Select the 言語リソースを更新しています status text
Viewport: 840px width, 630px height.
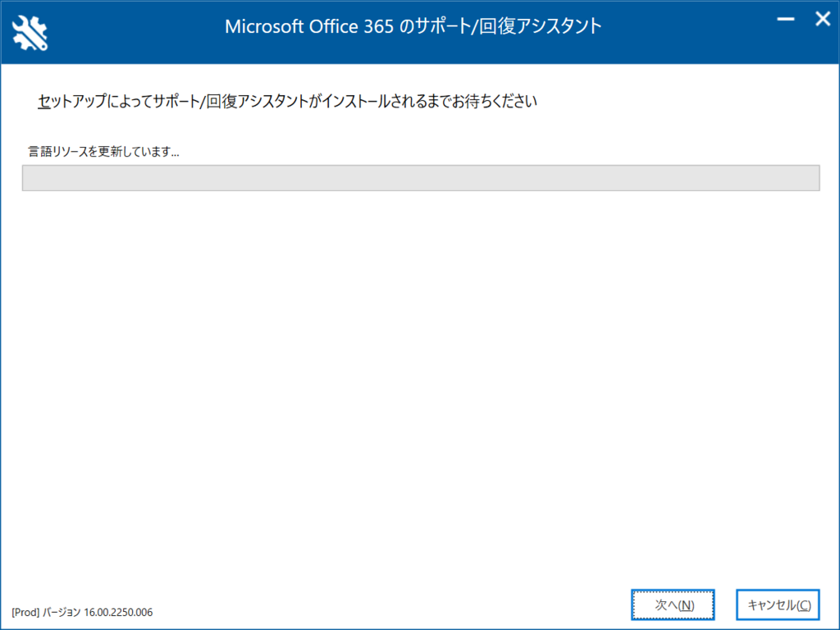coord(103,152)
